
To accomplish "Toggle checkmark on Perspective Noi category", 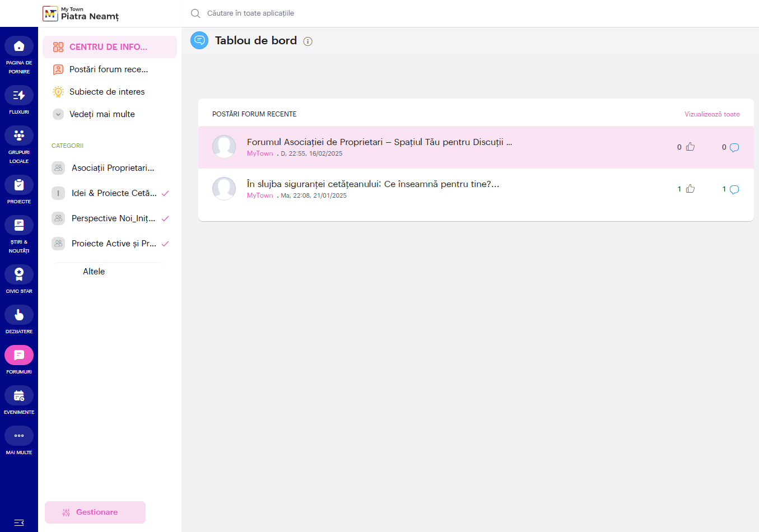I will click(x=165, y=218).
